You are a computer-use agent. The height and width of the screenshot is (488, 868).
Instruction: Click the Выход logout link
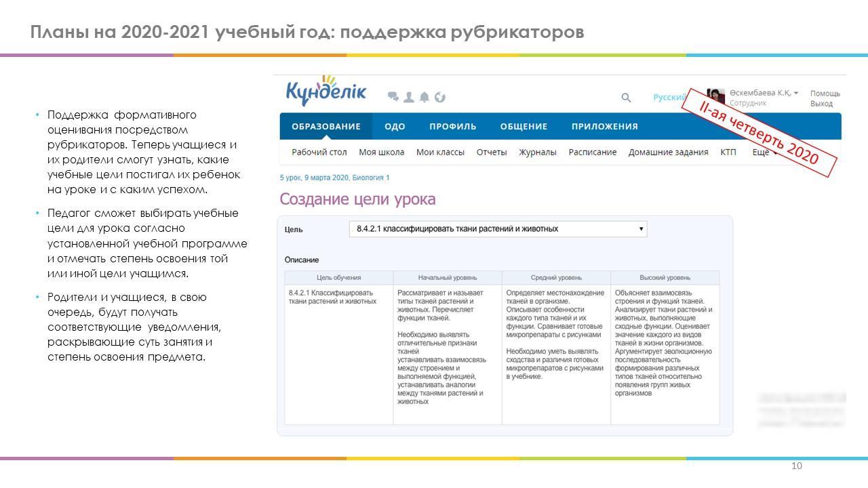tap(821, 104)
